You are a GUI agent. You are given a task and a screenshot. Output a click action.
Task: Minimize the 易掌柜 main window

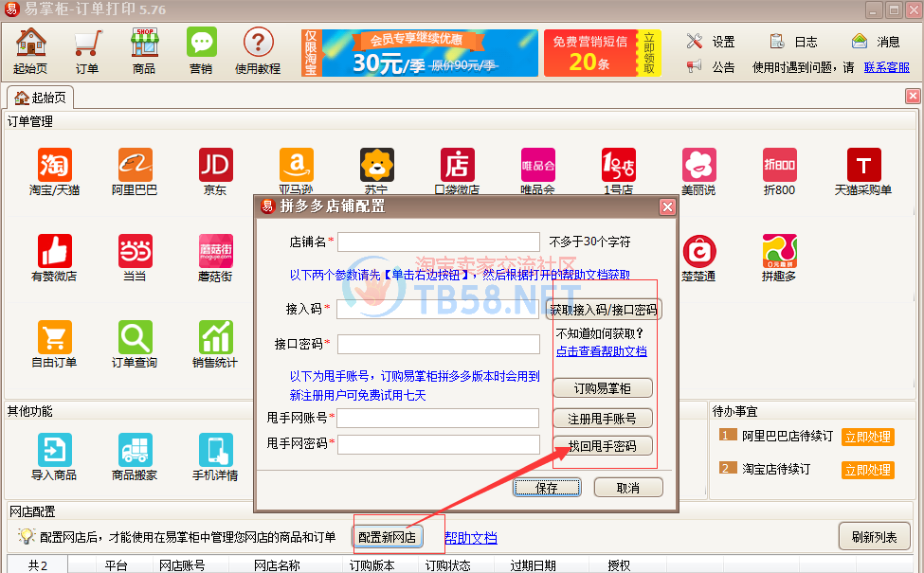click(874, 10)
